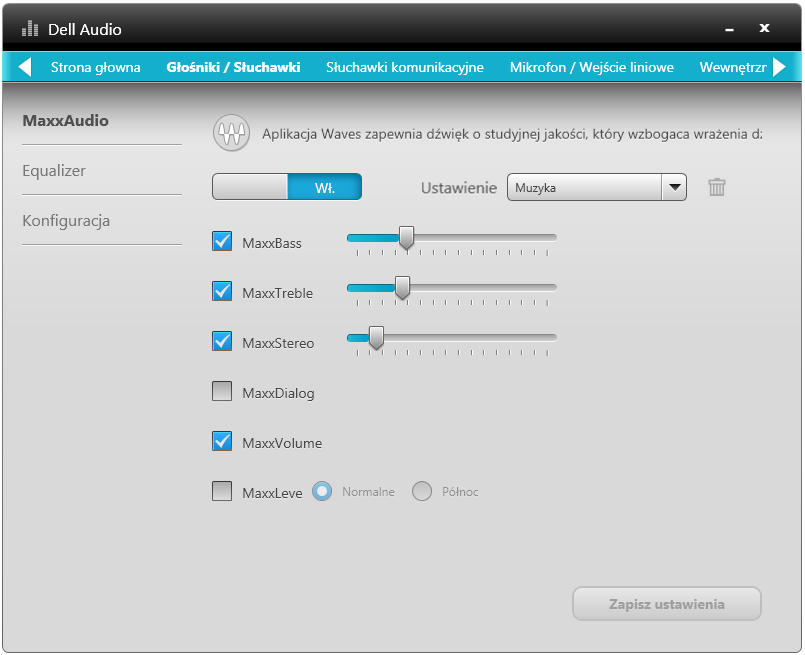Delete the preset with the trash icon
Image resolution: width=805 pixels, height=655 pixels.
pos(717,187)
